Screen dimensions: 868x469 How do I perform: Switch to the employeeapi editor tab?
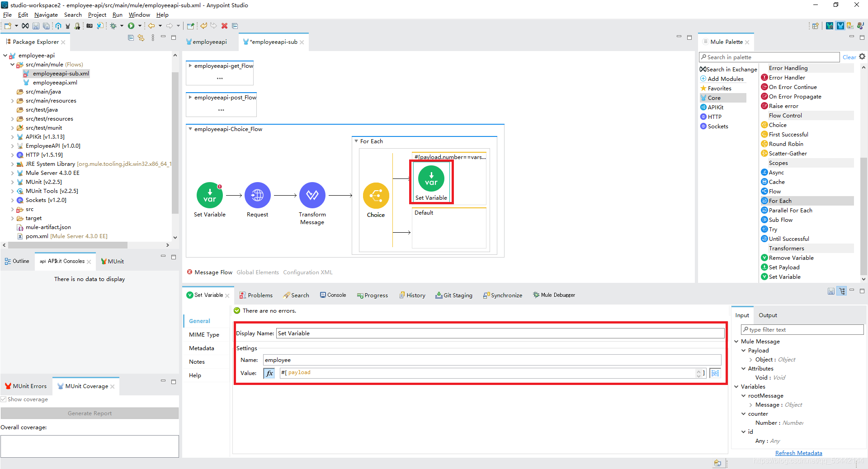coord(207,42)
